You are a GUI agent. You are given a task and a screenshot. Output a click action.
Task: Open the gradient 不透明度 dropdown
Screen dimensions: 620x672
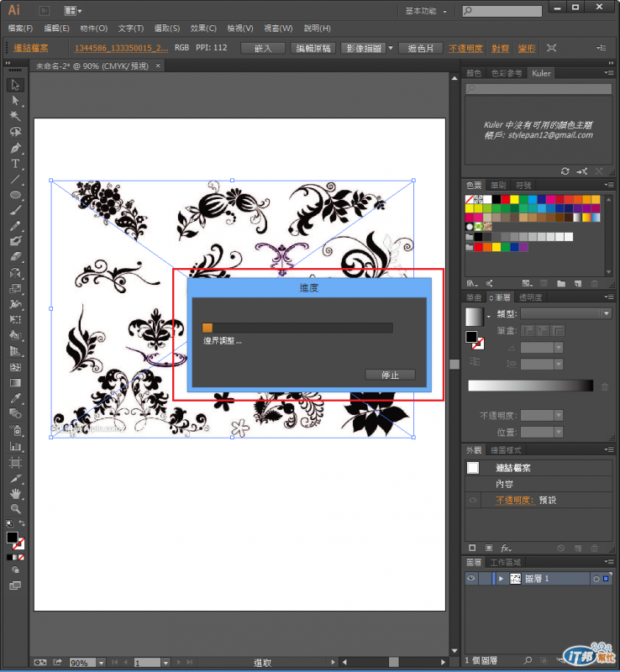click(559, 415)
